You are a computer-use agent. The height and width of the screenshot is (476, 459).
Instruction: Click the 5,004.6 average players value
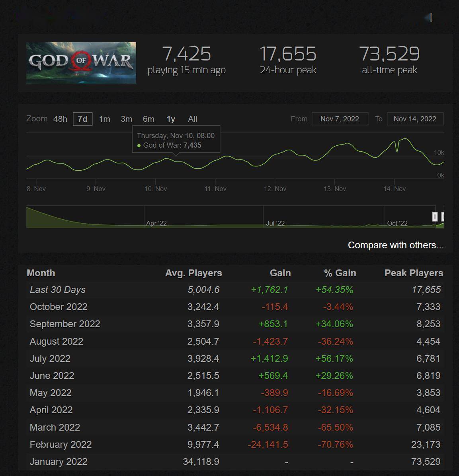point(203,290)
